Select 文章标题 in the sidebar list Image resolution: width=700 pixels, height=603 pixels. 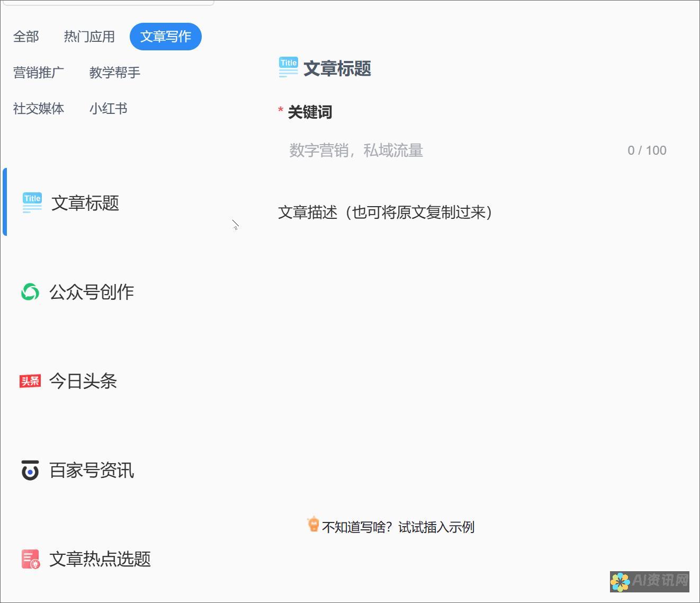(x=109, y=203)
